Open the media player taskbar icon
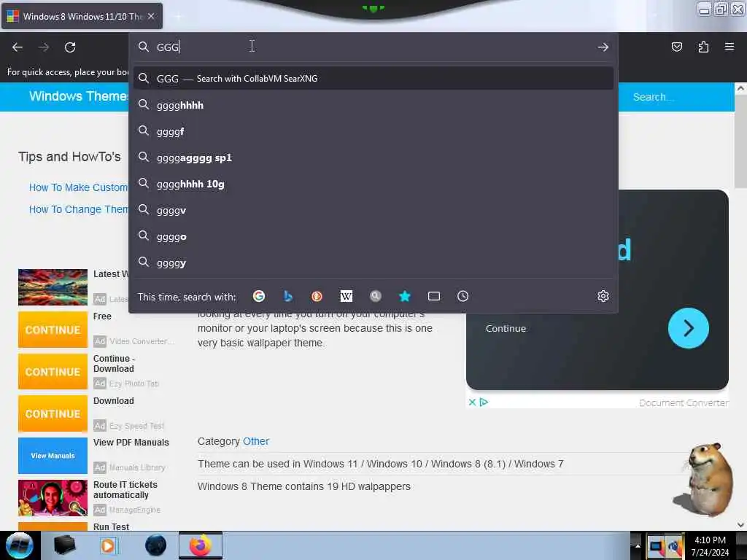Viewport: 747px width, 560px height. [108, 545]
